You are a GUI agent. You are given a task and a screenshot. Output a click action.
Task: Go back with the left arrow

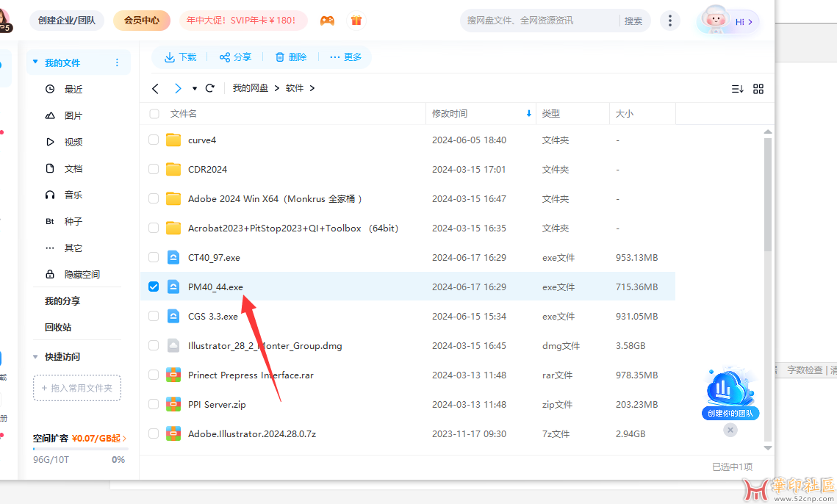(x=155, y=89)
